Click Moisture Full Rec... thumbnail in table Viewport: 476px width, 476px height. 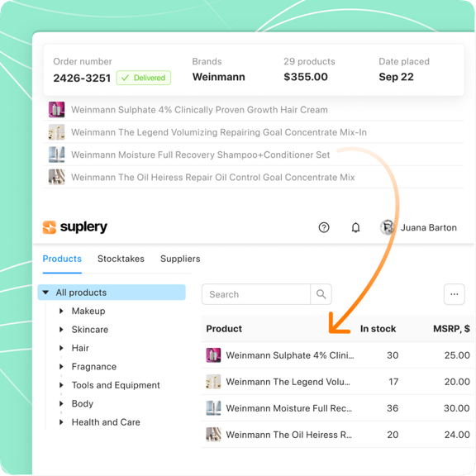click(213, 408)
